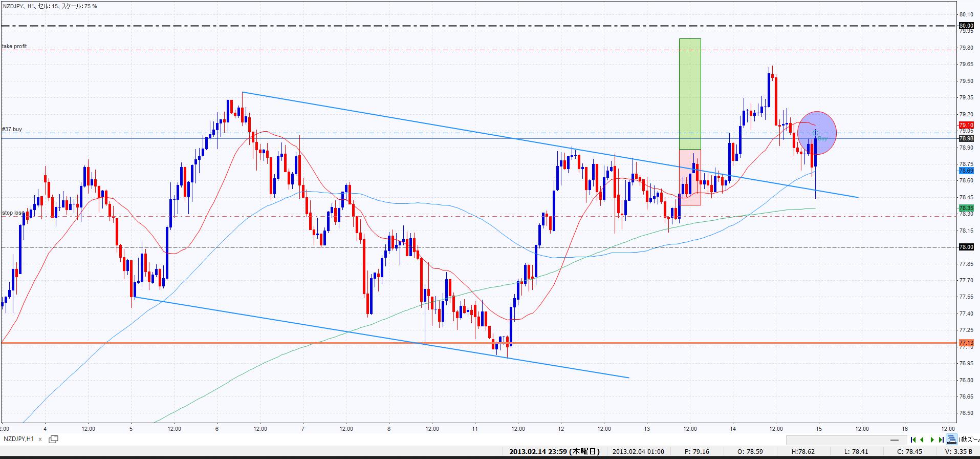Select the NZDJPY,H1 chart tab
Viewport: 980px width, 459px height.
pos(19,439)
